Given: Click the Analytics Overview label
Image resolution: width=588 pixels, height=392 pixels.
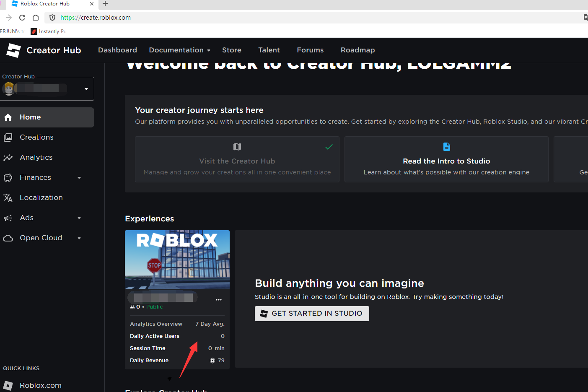Looking at the screenshot, I should [156, 324].
